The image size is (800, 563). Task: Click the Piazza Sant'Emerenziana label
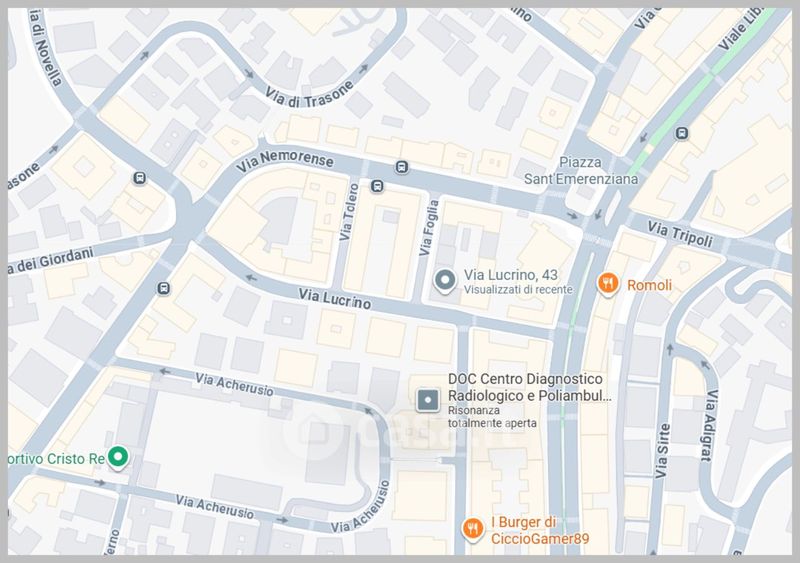tap(581, 170)
